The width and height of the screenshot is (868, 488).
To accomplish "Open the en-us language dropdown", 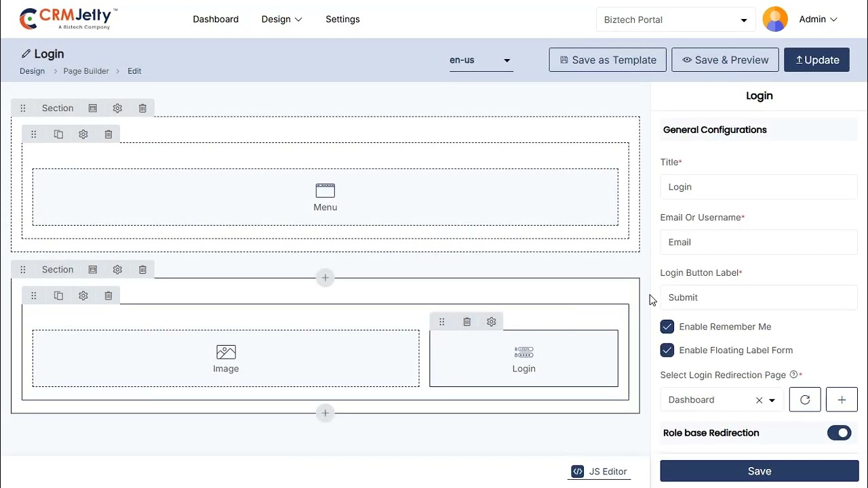I will pos(480,60).
